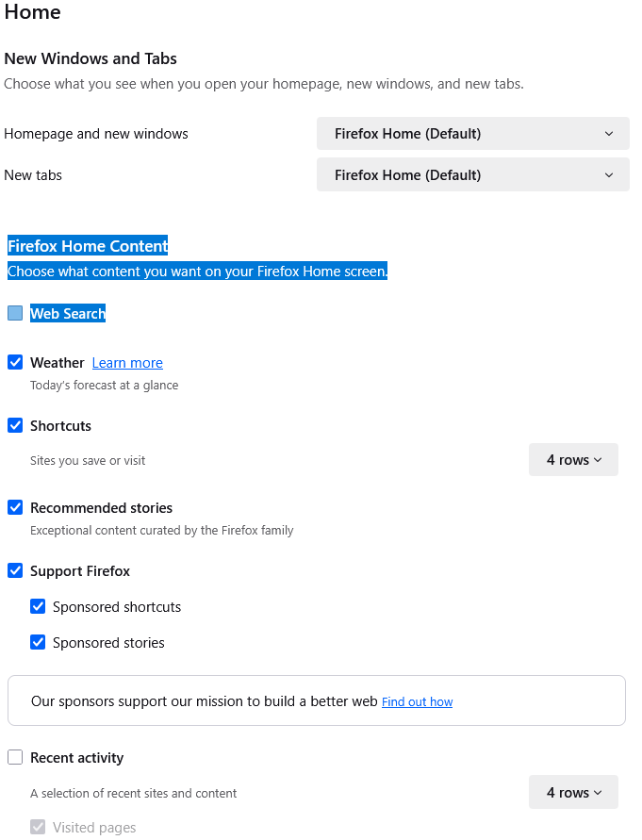Open the New tabs dropdown
Viewport: 642px width, 840px height.
(472, 175)
